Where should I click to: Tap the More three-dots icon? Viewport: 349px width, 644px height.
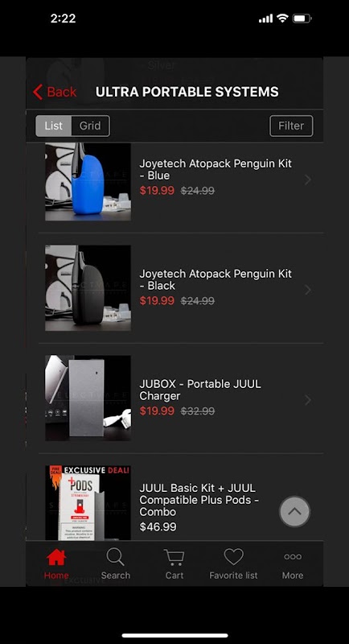[x=293, y=557]
